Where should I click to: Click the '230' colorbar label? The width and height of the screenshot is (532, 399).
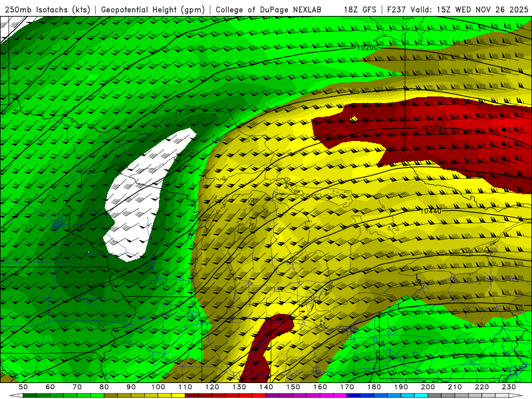[509, 387]
